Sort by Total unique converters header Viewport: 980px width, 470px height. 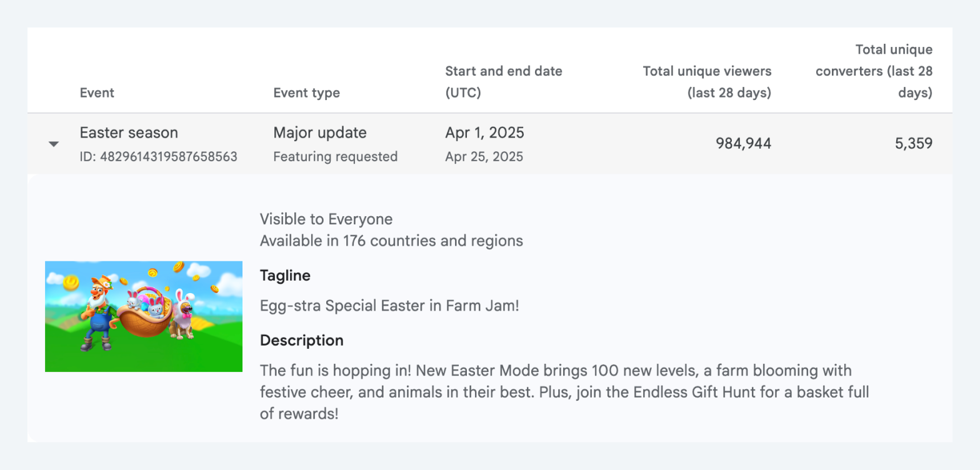pos(874,71)
